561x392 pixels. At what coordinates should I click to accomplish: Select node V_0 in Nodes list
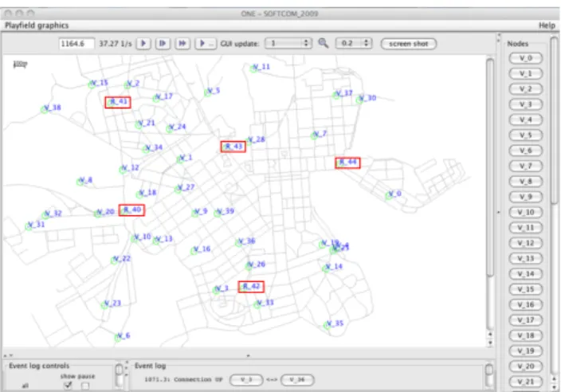pyautogui.click(x=526, y=58)
